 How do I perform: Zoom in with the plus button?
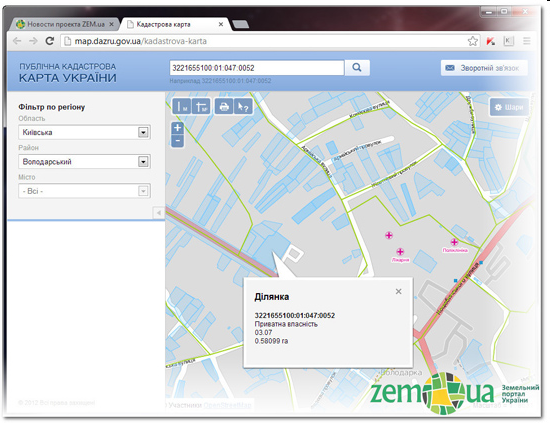(177, 128)
